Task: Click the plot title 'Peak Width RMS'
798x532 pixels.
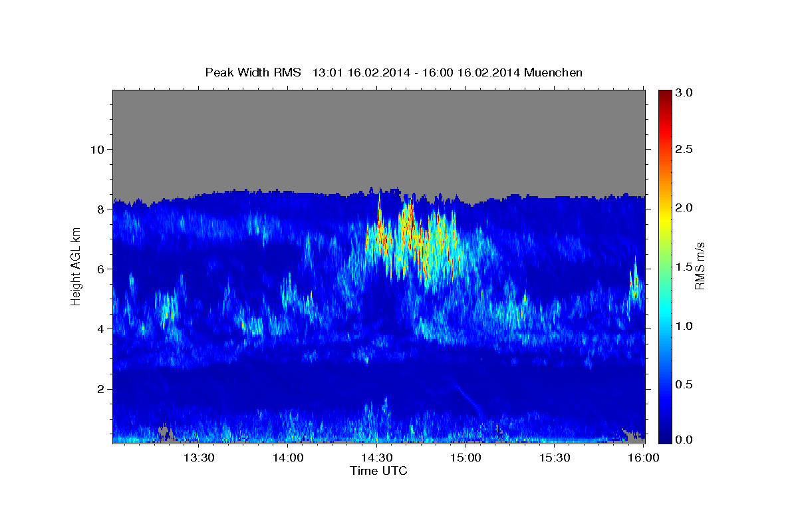Action: click(253, 72)
